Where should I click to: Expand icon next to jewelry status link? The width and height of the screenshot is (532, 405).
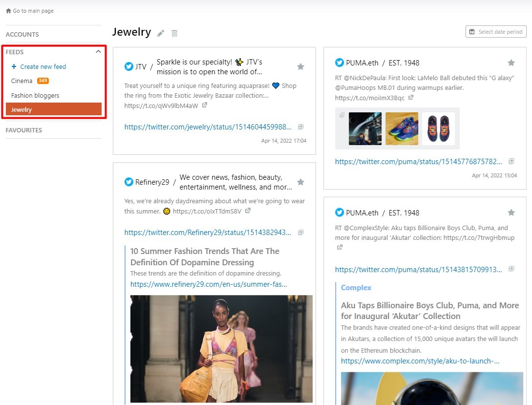click(300, 127)
